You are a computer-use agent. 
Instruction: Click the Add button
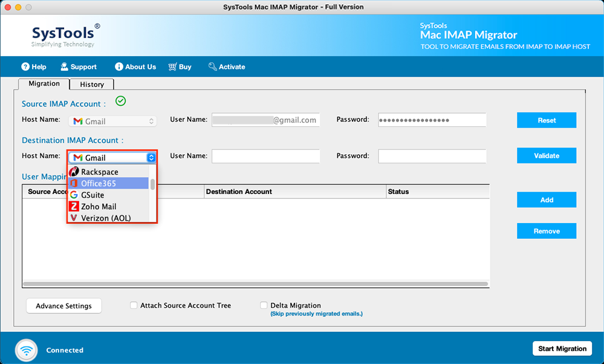547,200
